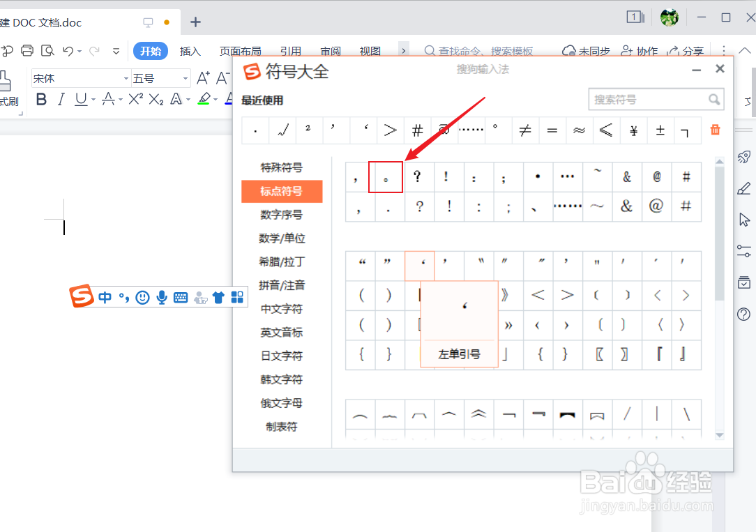Open the Sogou toolbox grid icon
Image resolution: width=756 pixels, height=532 pixels.
(237, 297)
